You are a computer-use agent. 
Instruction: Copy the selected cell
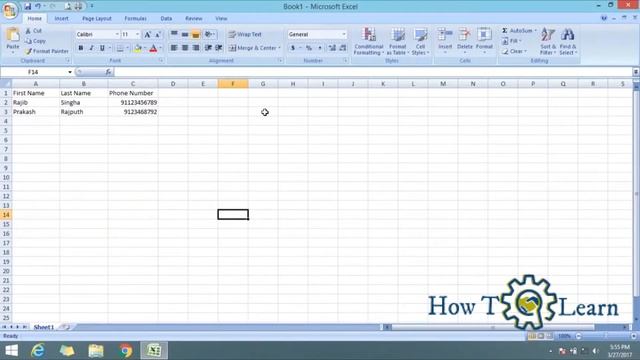(x=35, y=41)
